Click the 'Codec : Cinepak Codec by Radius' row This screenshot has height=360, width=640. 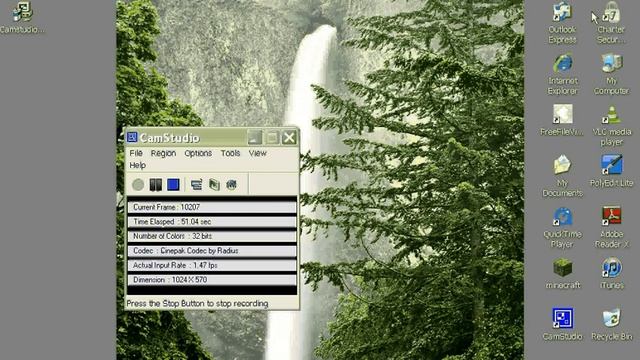click(212, 251)
